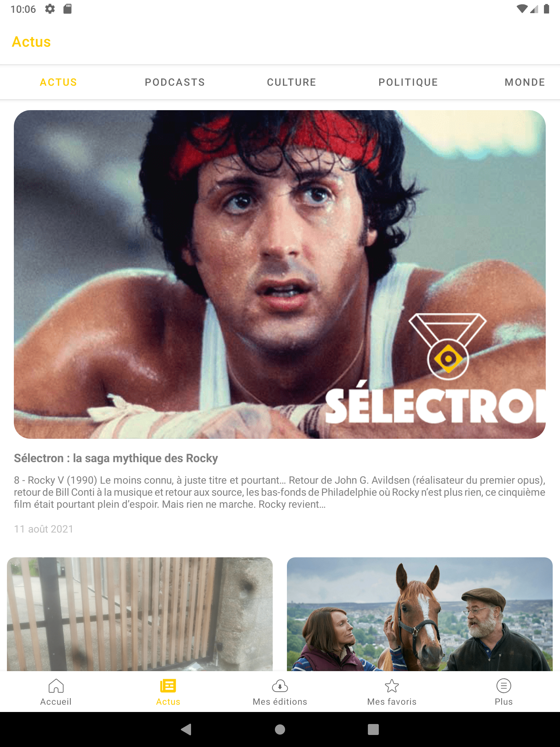This screenshot has width=560, height=747.
Task: Tap the Android home circle
Action: coord(280,729)
